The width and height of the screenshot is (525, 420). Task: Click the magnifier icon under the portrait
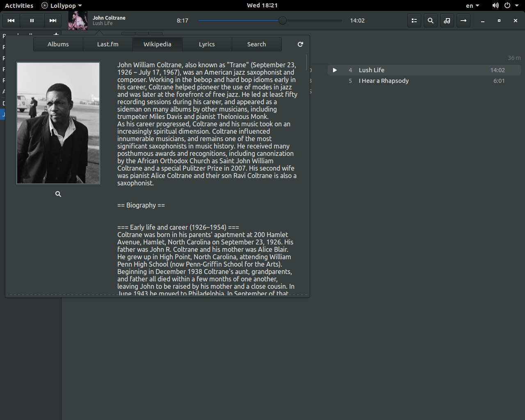click(x=58, y=194)
